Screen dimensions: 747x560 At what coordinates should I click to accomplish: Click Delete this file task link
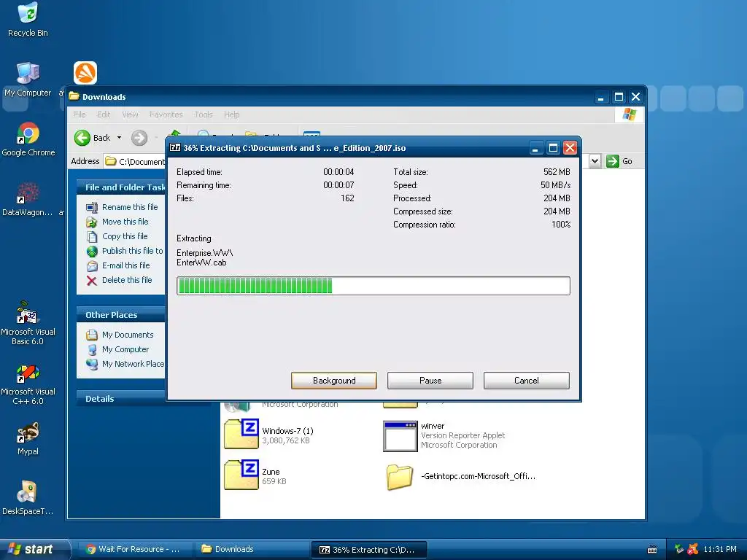pos(127,280)
